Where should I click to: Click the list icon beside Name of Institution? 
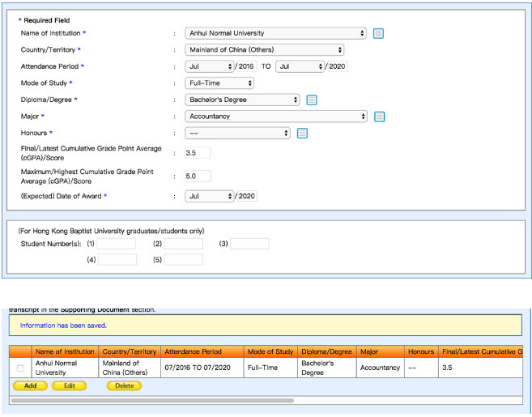point(378,33)
